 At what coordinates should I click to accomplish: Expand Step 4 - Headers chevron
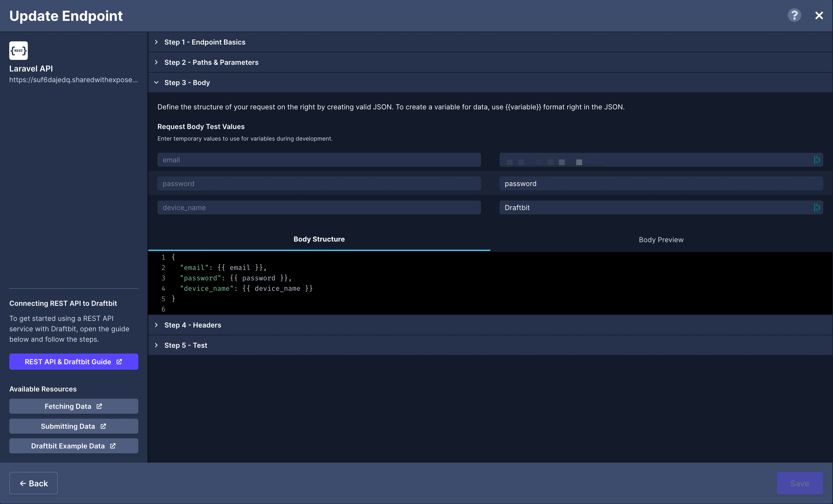click(156, 325)
